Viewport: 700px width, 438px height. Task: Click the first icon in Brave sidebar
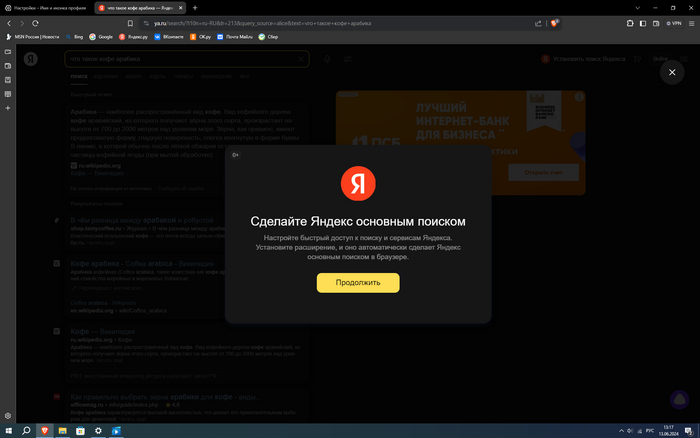coord(8,52)
